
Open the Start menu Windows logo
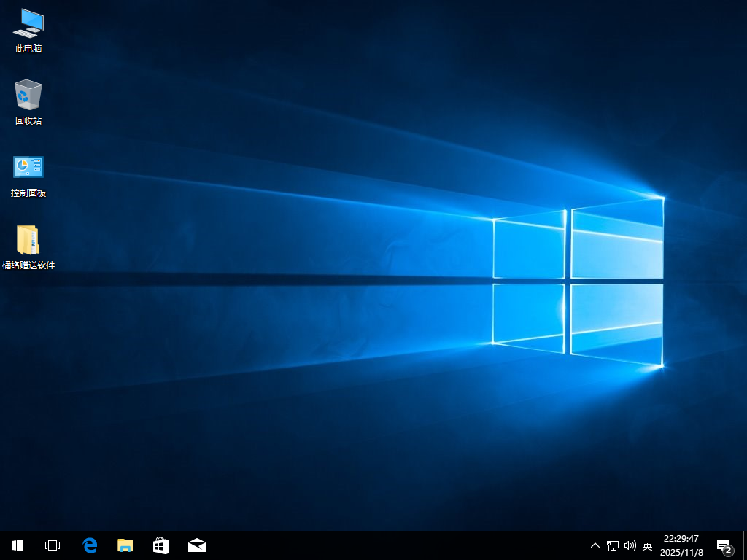[18, 545]
